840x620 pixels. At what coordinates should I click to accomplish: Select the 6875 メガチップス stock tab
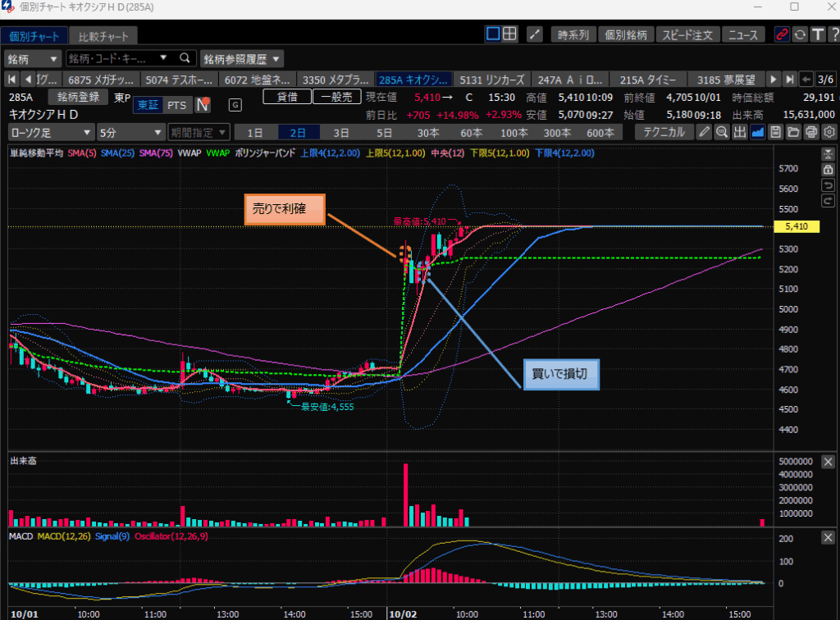tap(102, 80)
